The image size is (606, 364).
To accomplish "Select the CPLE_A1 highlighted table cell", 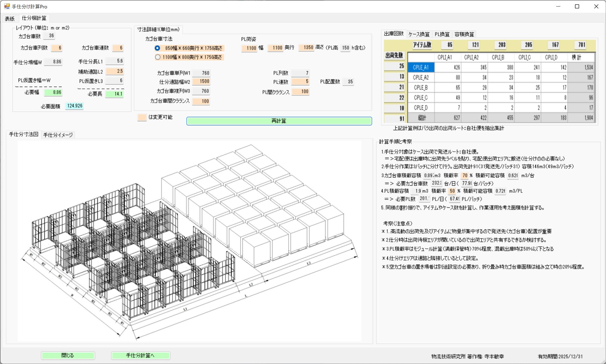I will click(421, 67).
